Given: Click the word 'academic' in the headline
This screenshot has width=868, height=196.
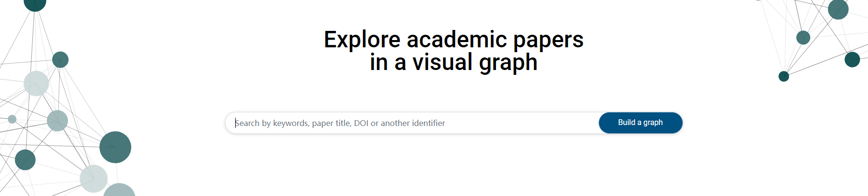Looking at the screenshot, I should tap(457, 39).
